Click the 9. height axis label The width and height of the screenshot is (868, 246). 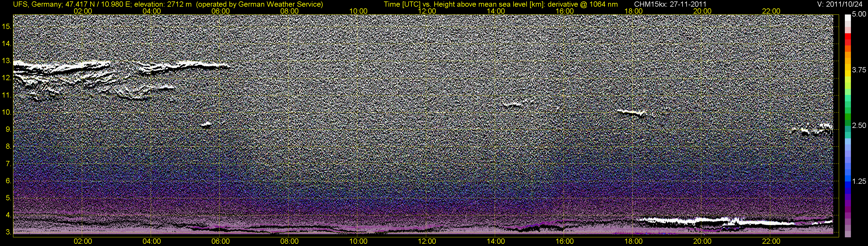(8, 129)
